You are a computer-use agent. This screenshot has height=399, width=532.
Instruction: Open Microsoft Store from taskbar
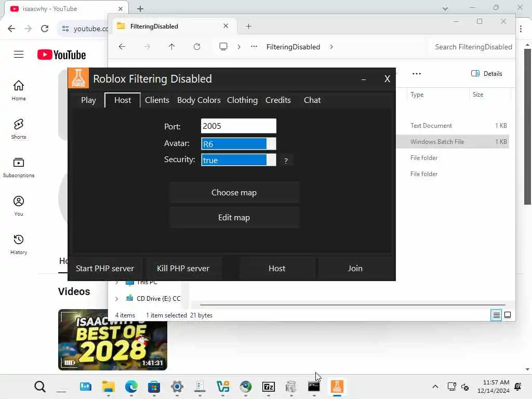tap(154, 387)
